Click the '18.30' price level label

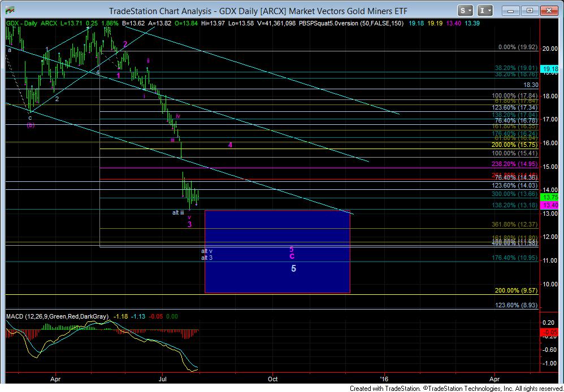[x=531, y=85]
